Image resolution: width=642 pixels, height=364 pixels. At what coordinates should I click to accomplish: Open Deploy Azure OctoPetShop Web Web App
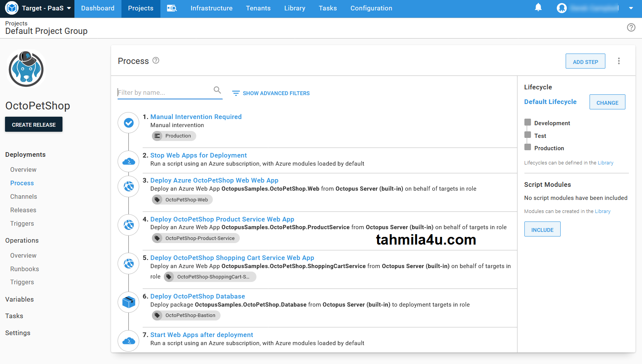coord(214,180)
